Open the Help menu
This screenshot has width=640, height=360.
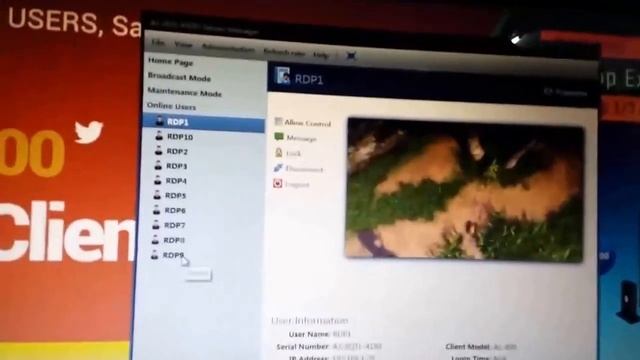pos(321,55)
